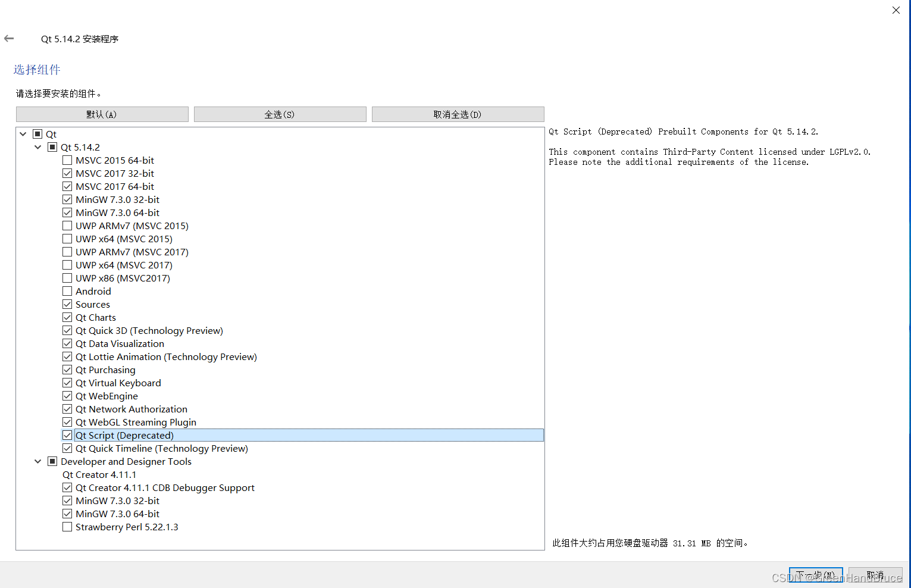Close the Qt installer window
This screenshot has width=911, height=588.
[896, 10]
